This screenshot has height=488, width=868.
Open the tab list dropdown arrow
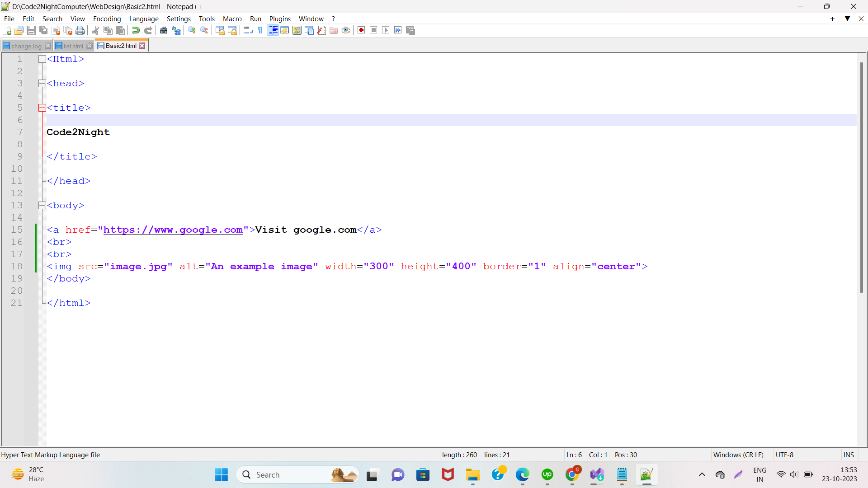pyautogui.click(x=847, y=19)
